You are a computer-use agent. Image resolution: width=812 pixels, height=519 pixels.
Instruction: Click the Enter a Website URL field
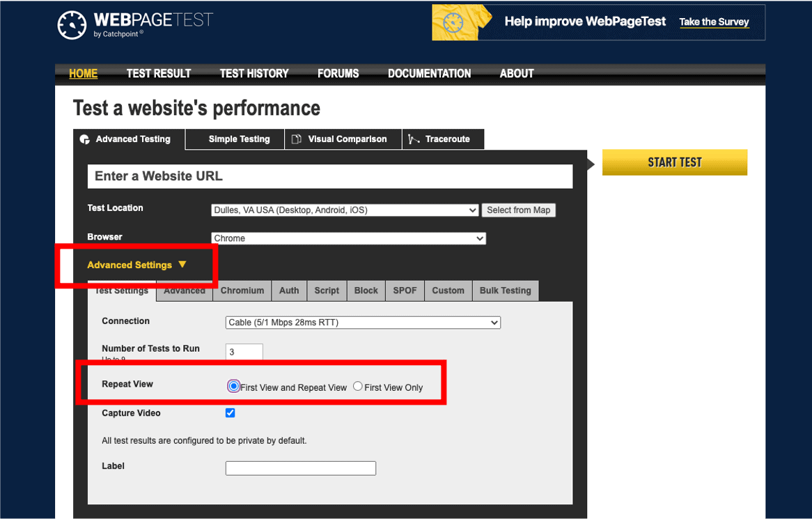(x=330, y=176)
